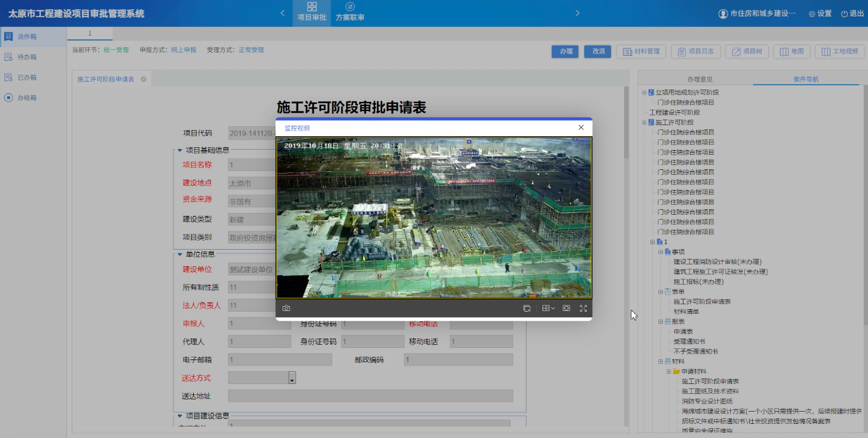Click the 办理 button

coord(565,52)
